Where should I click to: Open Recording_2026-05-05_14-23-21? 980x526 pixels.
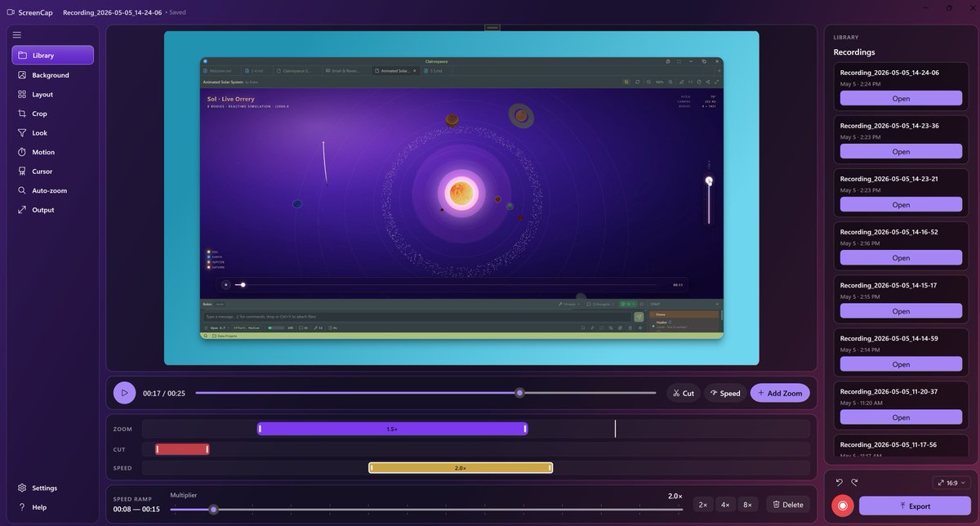tap(901, 204)
